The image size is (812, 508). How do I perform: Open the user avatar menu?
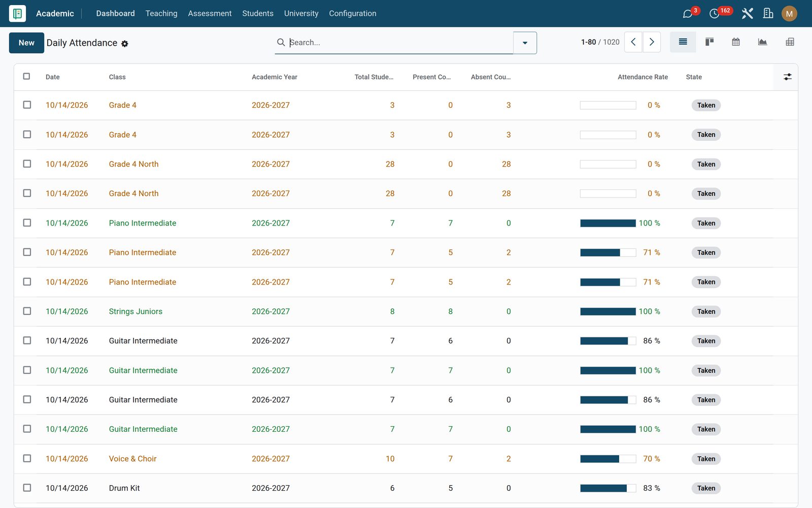(x=789, y=14)
